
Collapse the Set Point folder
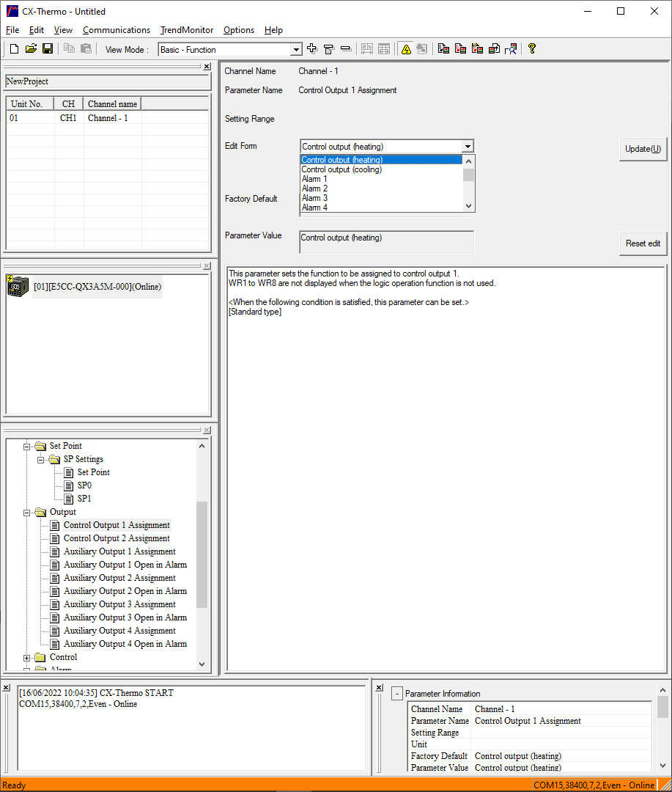click(27, 446)
